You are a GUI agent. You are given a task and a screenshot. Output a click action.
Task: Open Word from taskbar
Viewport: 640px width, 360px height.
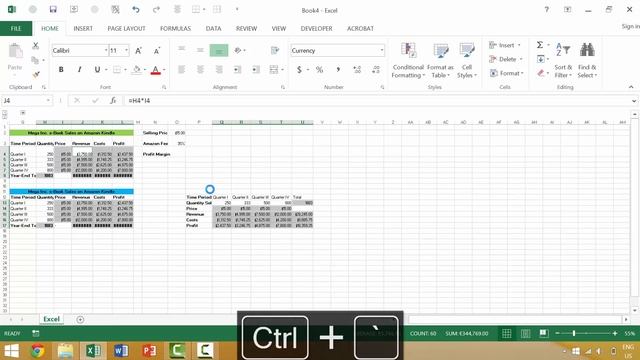(x=121, y=351)
